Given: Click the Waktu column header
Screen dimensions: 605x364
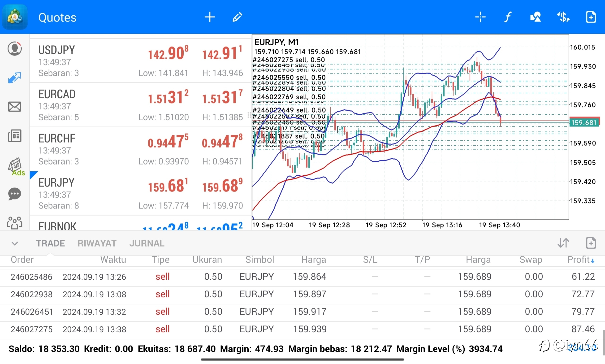Looking at the screenshot, I should coord(113,260).
